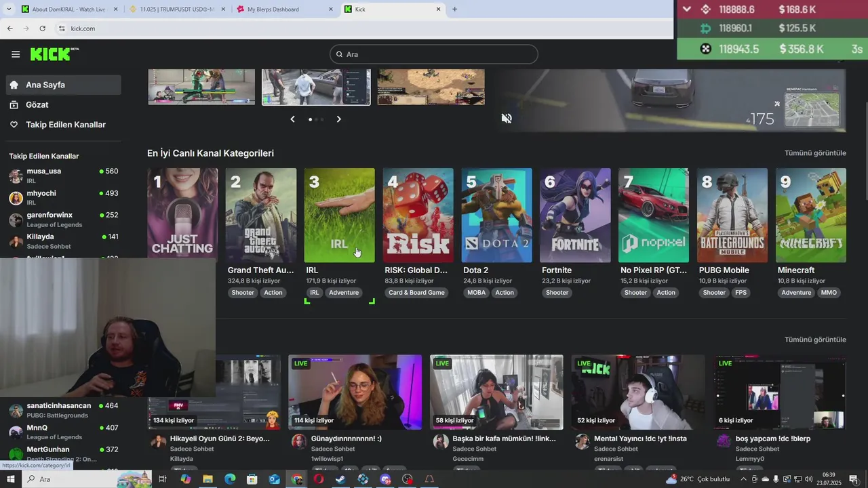
Task: Switch to About DomKIRAL tab
Action: tap(69, 9)
